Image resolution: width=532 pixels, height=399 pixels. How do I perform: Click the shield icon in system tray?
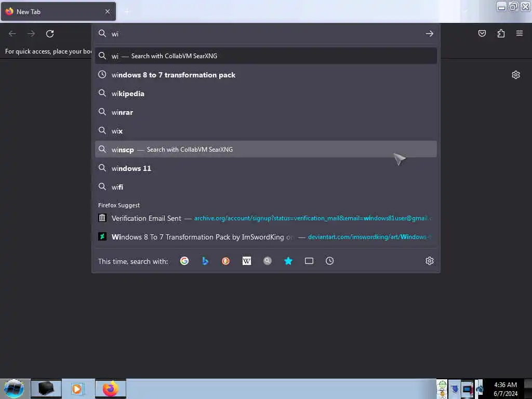(455, 389)
